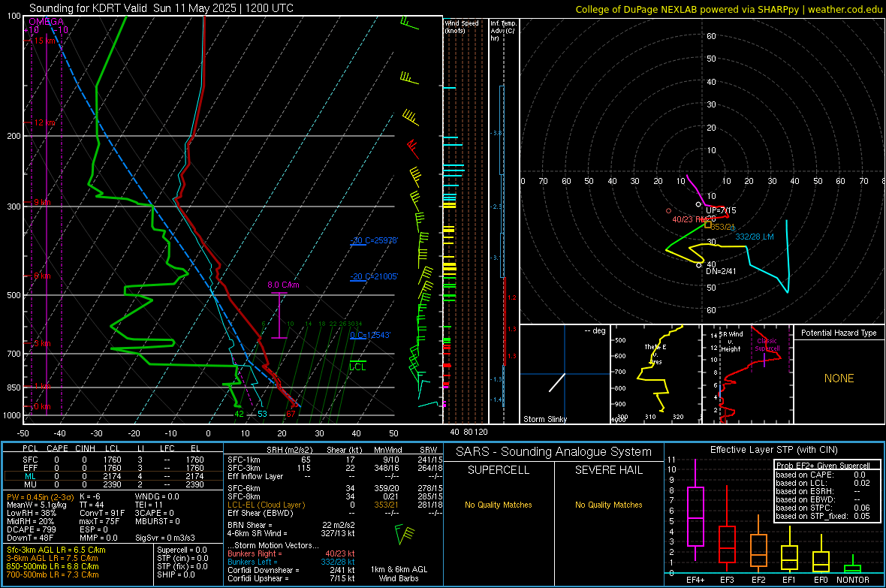Select the SFC-1km SRH value 65
886x588 pixels.
point(306,460)
